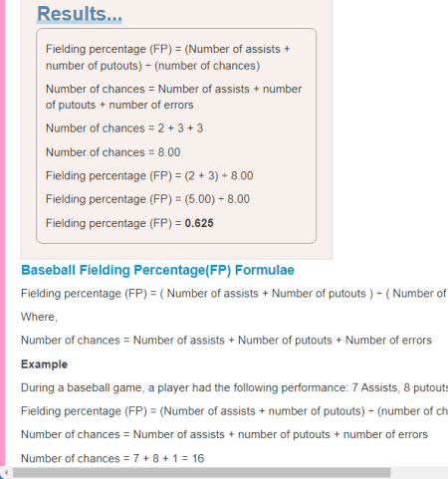The image size is (448, 479).
Task: Click the Baseball Fielding Percentage(FP) Formulae heading
Action: (x=157, y=270)
